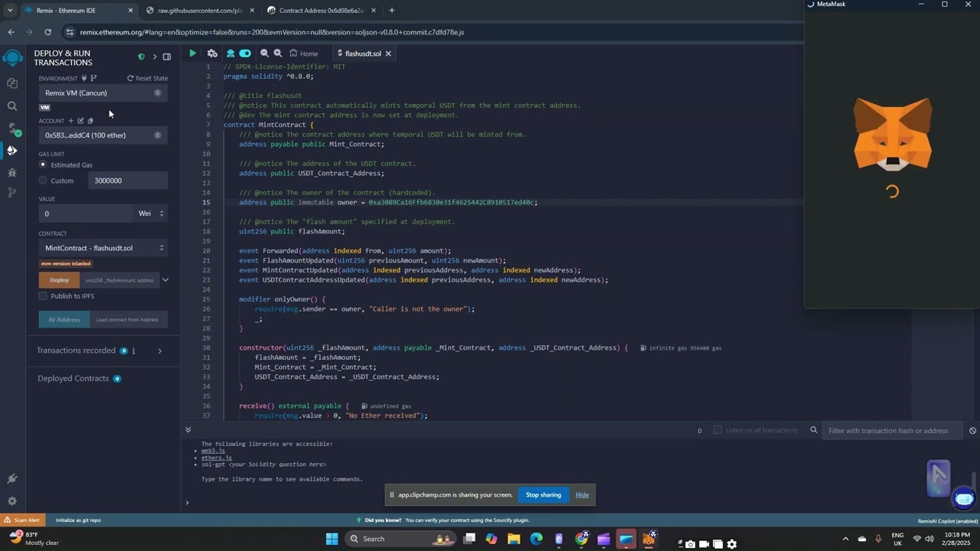Open the Wei unit dropdown
The height and width of the screenshot is (551, 980).
151,214
